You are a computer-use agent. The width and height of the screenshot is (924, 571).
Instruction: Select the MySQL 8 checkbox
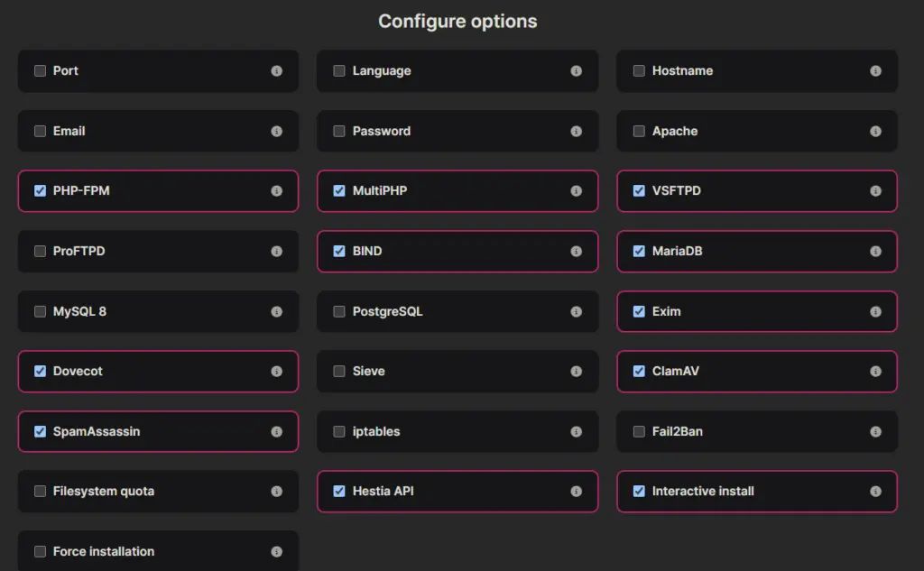40,311
